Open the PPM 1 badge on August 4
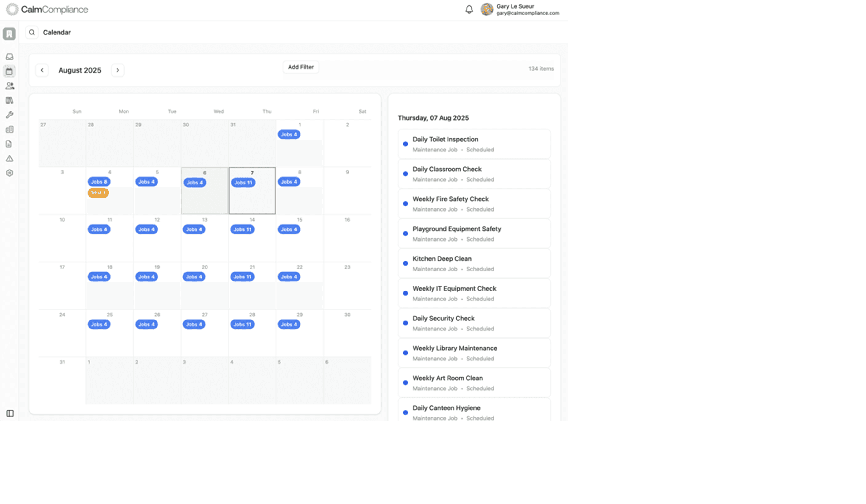The width and height of the screenshot is (866, 504). (x=98, y=193)
